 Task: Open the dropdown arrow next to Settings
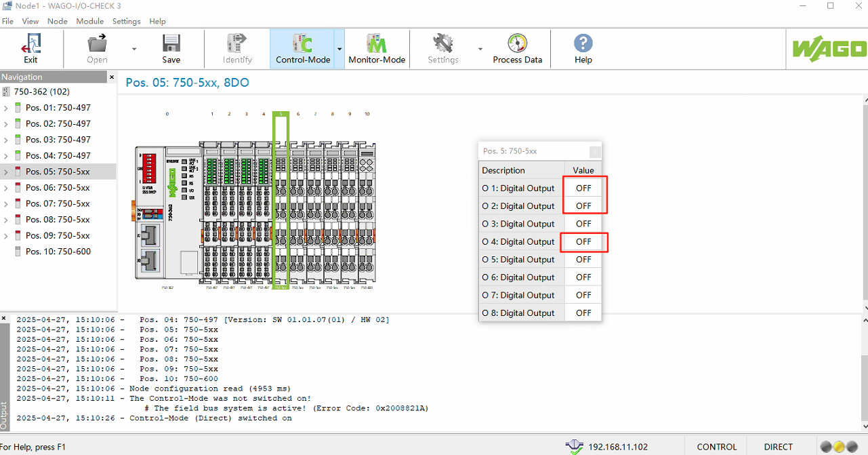tap(480, 49)
